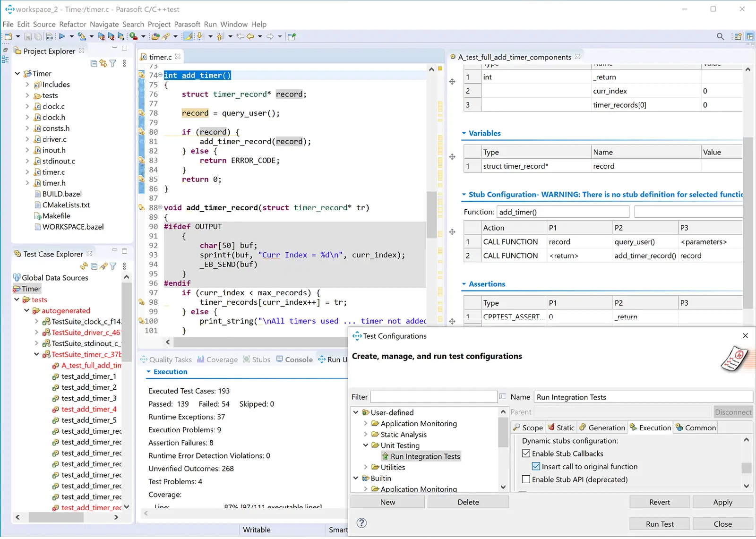Click the Revert button
The width and height of the screenshot is (756, 539).
tap(660, 502)
